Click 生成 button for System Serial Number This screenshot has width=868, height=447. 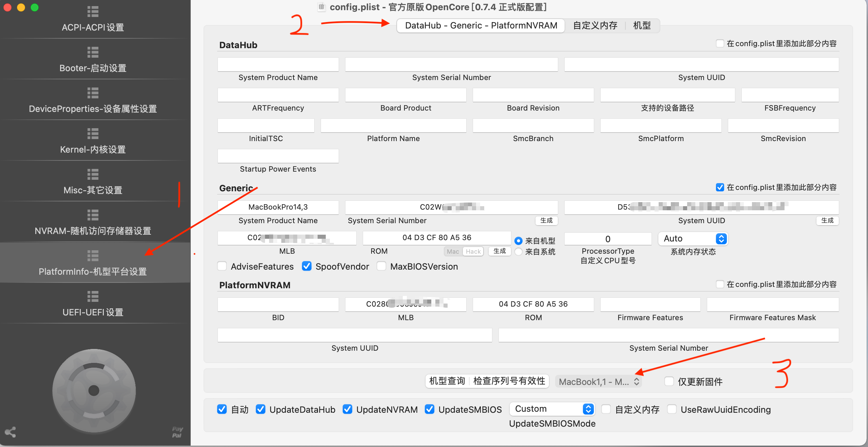[546, 220]
